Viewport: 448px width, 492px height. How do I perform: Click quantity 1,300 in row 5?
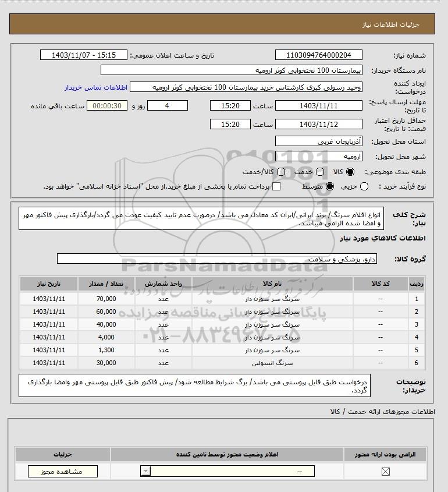click(106, 350)
